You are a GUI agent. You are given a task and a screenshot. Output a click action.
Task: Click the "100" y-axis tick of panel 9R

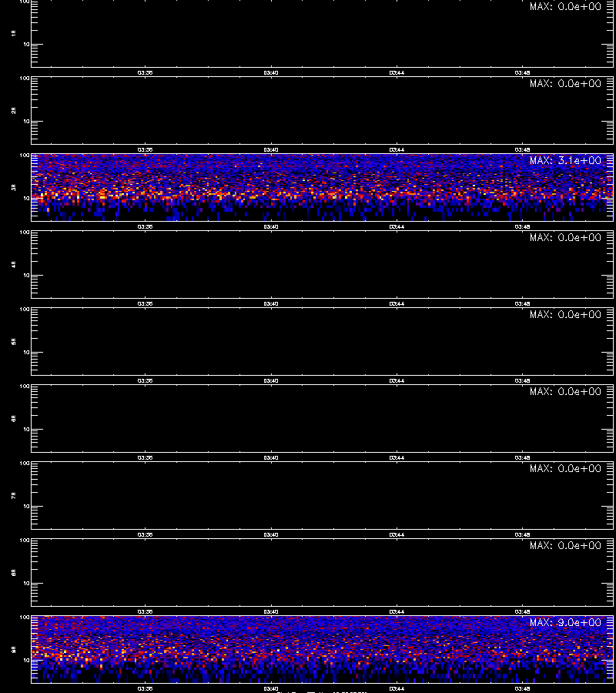(x=25, y=618)
